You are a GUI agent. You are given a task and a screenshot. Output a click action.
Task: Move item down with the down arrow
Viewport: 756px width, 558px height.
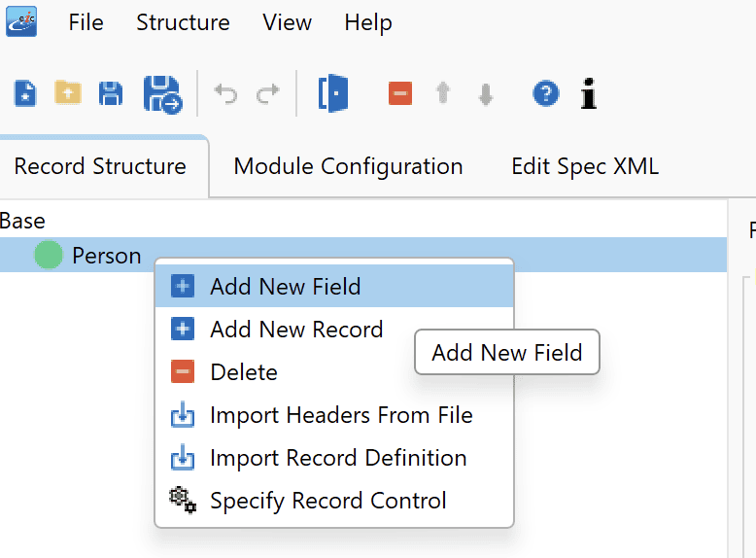[486, 93]
